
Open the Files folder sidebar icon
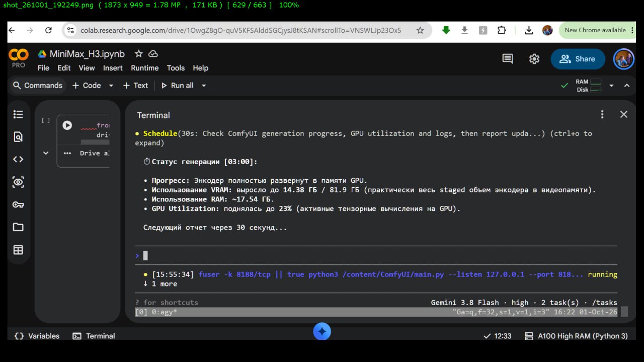(x=18, y=227)
